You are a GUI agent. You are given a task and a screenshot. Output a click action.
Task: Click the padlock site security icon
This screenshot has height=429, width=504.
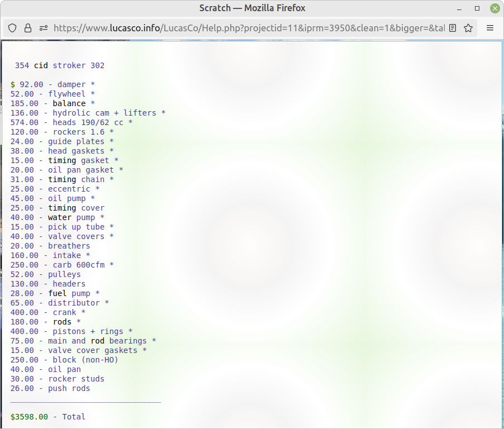click(27, 28)
